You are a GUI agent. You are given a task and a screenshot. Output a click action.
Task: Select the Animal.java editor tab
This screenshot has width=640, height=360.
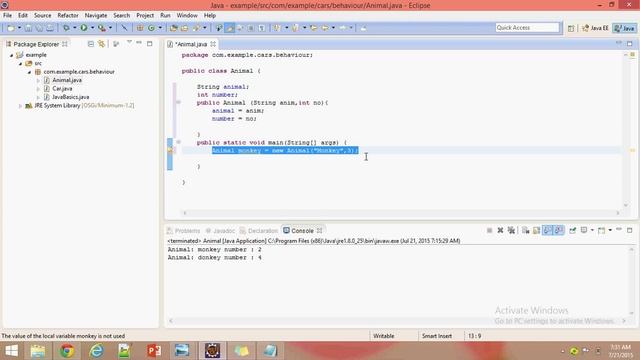(x=191, y=44)
